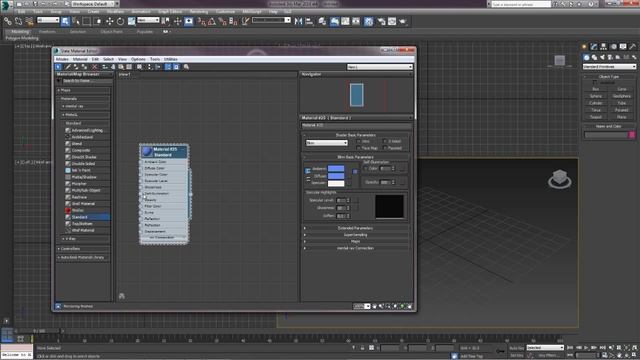The image size is (640, 360).
Task: Click the Material #25 node preview sphere
Action: coord(147,152)
